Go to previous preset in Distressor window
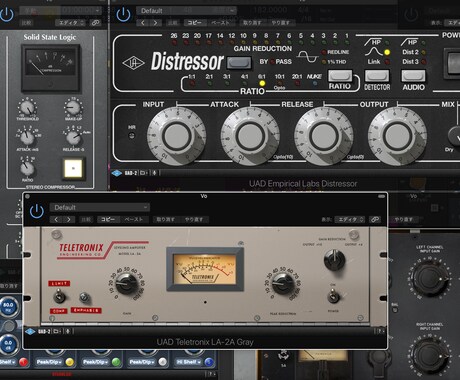 click(143, 23)
